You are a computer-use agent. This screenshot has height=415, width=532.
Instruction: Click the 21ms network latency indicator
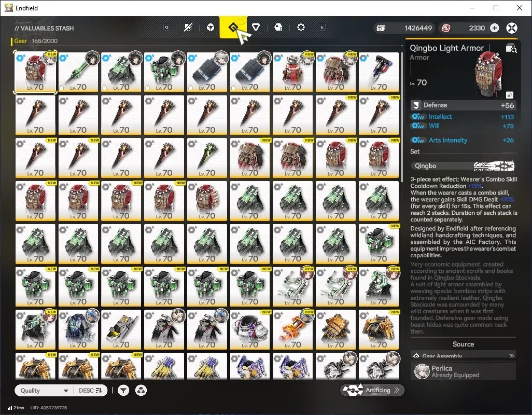click(x=16, y=408)
